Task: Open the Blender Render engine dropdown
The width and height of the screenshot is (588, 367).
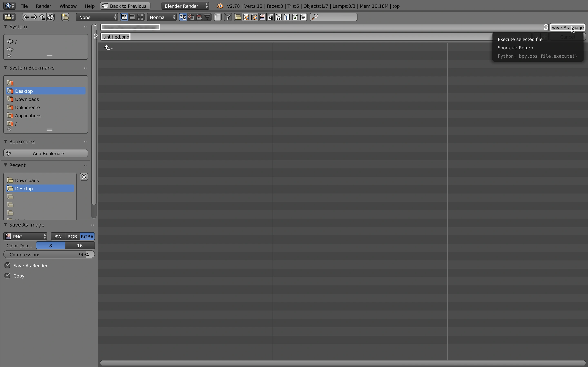Action: point(185,6)
